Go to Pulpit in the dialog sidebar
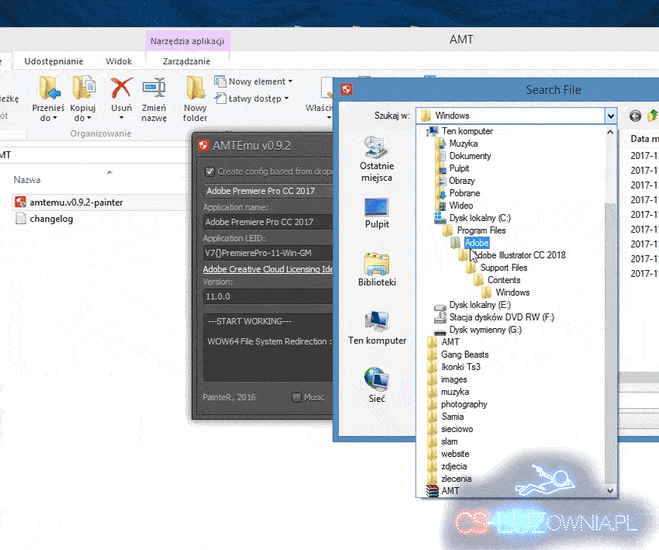This screenshot has width=659, height=550. coord(376,214)
